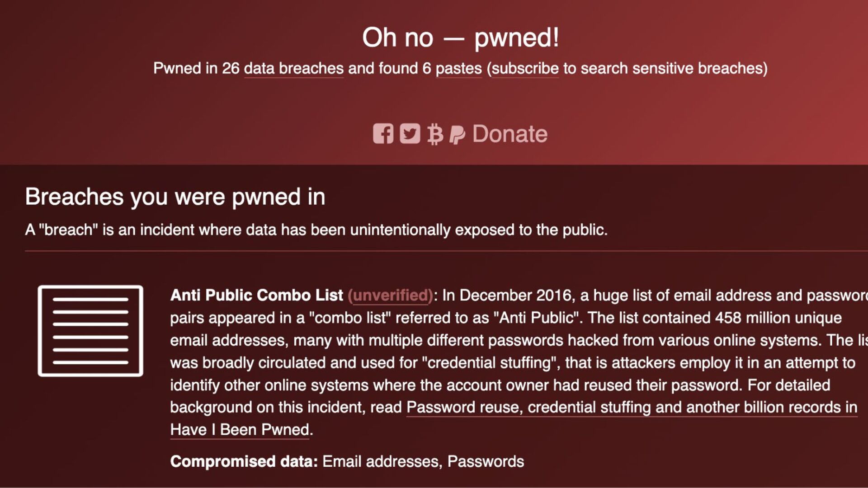Open the Donate link

point(510,134)
